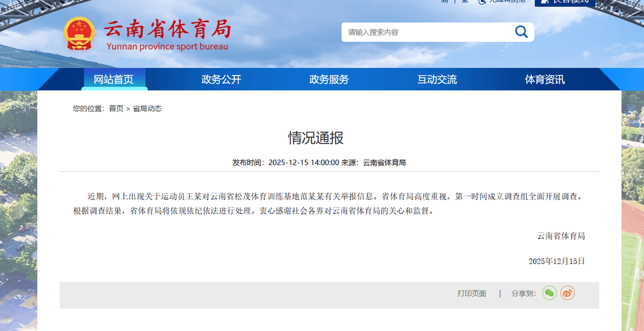Image resolution: width=644 pixels, height=331 pixels.
Task: Open the 政务服务 menu
Action: click(x=329, y=79)
